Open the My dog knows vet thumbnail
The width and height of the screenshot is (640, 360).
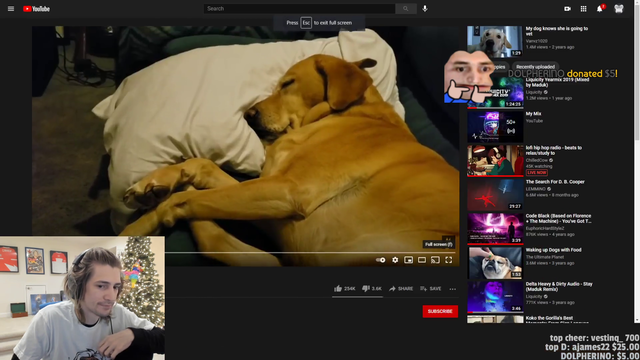coord(495,42)
